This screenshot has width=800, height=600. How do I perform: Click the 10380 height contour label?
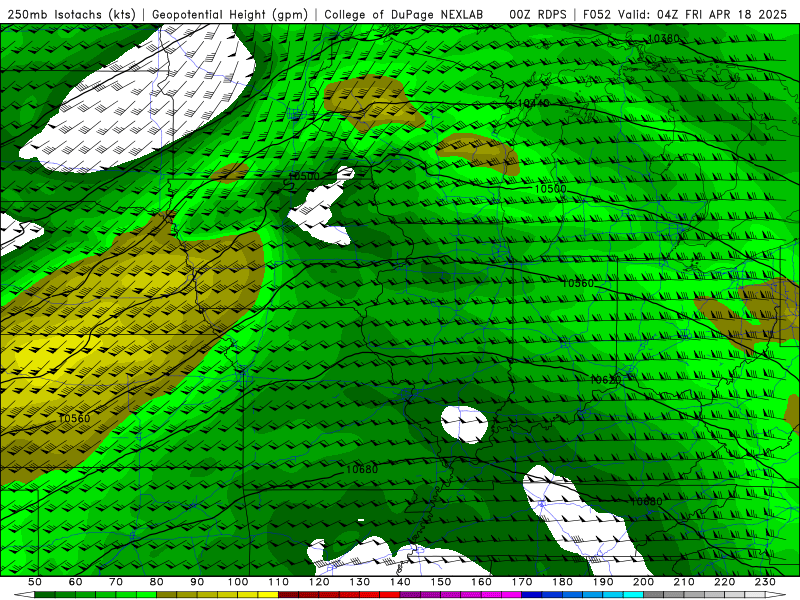pos(664,38)
